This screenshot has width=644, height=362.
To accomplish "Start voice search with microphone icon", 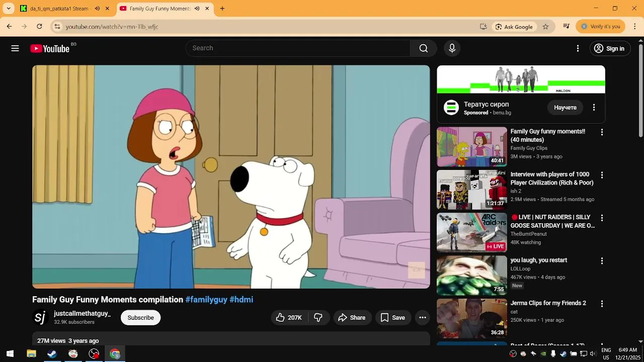I will click(x=452, y=48).
